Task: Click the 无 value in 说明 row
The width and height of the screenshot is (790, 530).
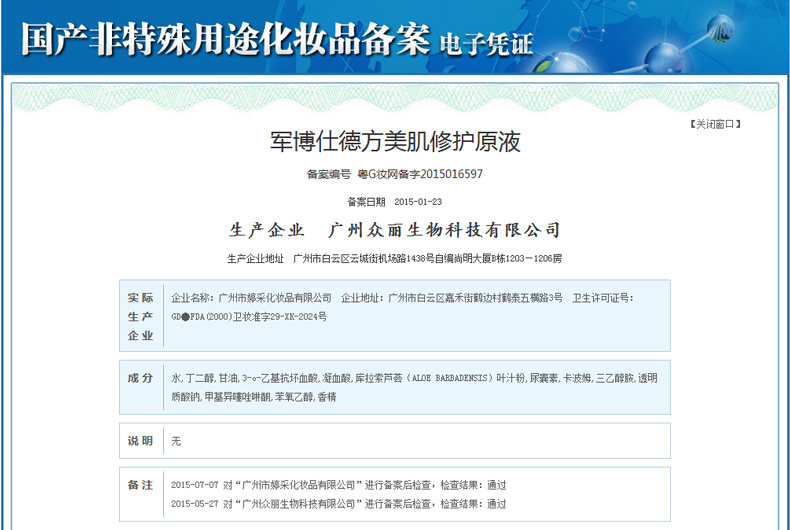Action: [x=176, y=441]
